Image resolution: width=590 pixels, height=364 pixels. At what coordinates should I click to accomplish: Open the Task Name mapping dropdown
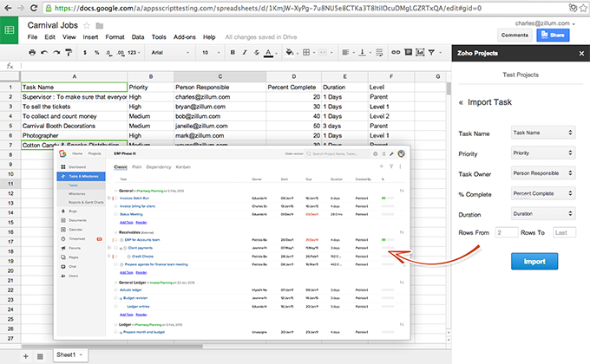541,133
